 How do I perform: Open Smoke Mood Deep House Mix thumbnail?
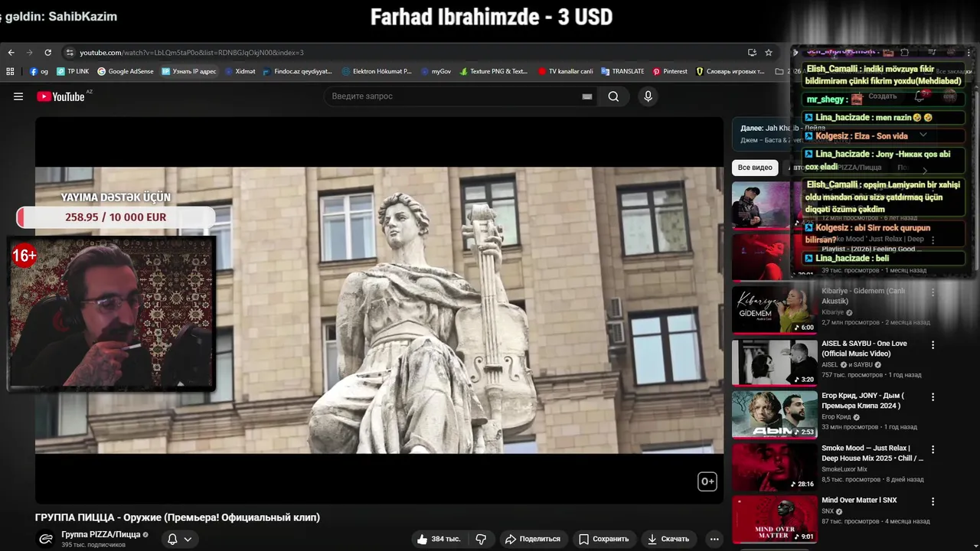[774, 466]
